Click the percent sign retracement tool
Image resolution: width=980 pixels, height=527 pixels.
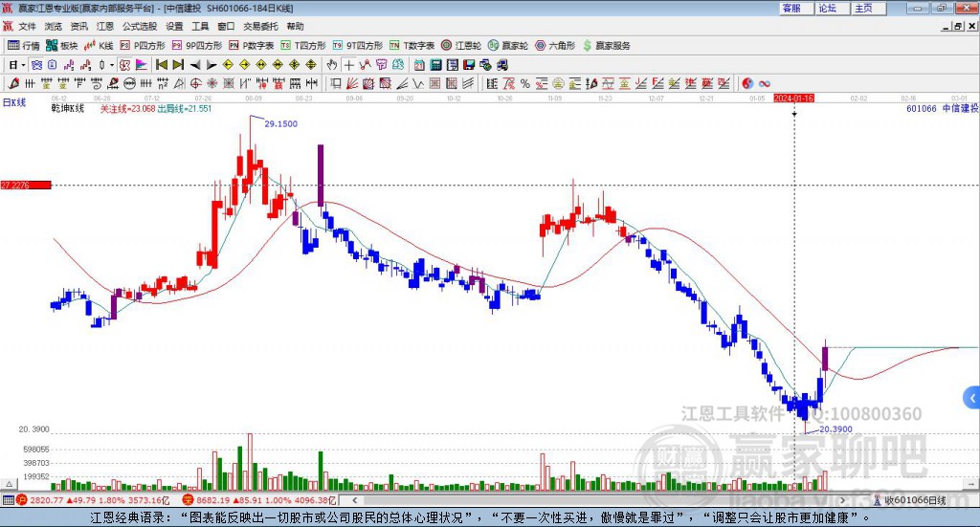[525, 83]
